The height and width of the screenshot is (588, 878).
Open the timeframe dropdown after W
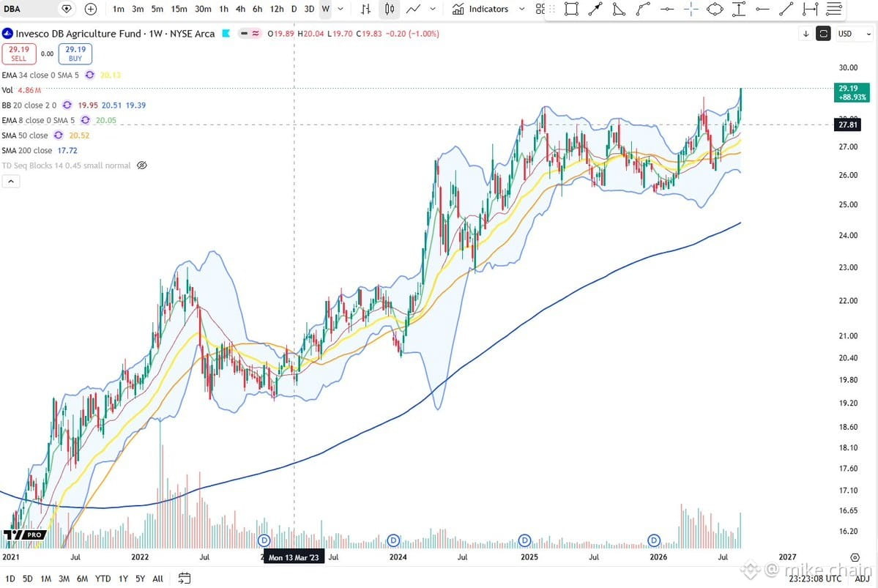tap(341, 9)
